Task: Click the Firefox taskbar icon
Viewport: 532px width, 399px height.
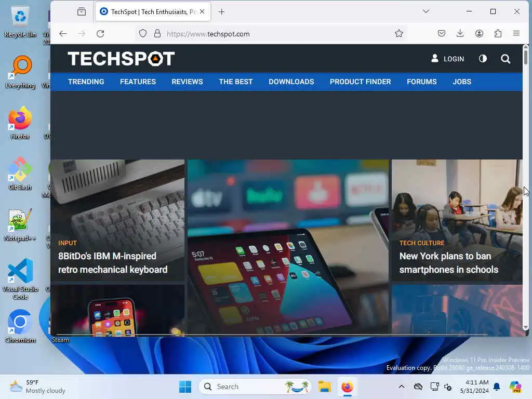Action: point(347,387)
